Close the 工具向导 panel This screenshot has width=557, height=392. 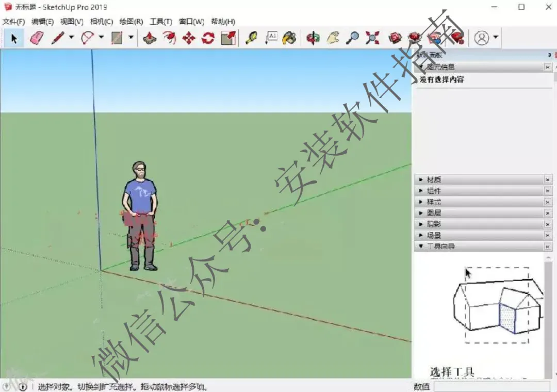coord(547,246)
